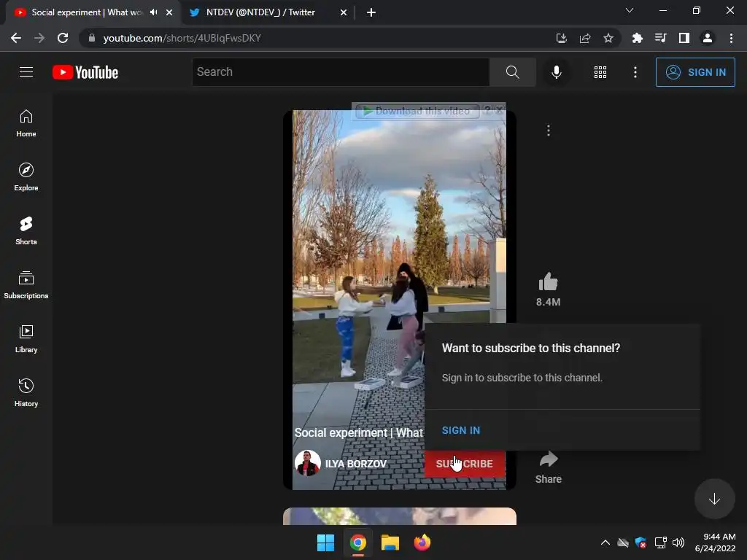Screen dimensions: 747x560
Task: Close the Social experiment tab
Action: coord(169,12)
